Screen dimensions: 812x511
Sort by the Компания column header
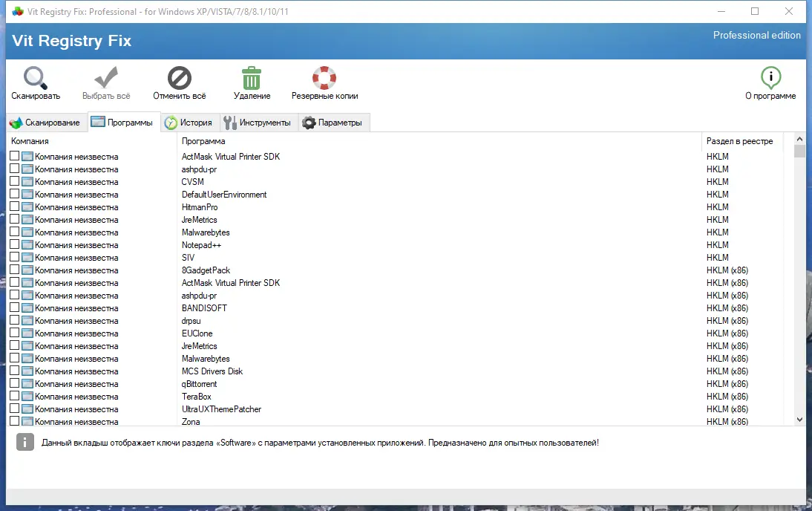[x=91, y=141]
